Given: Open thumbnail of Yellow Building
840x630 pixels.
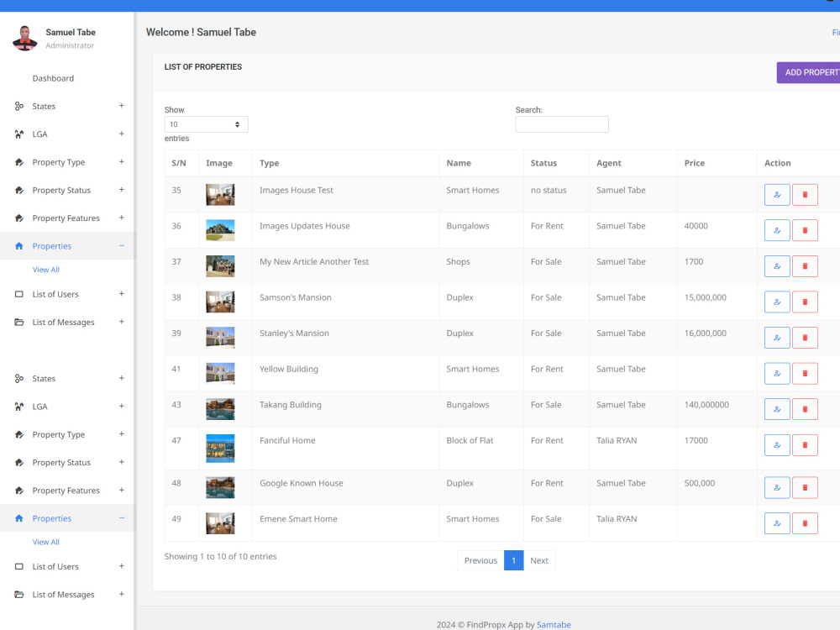Looking at the screenshot, I should [220, 374].
